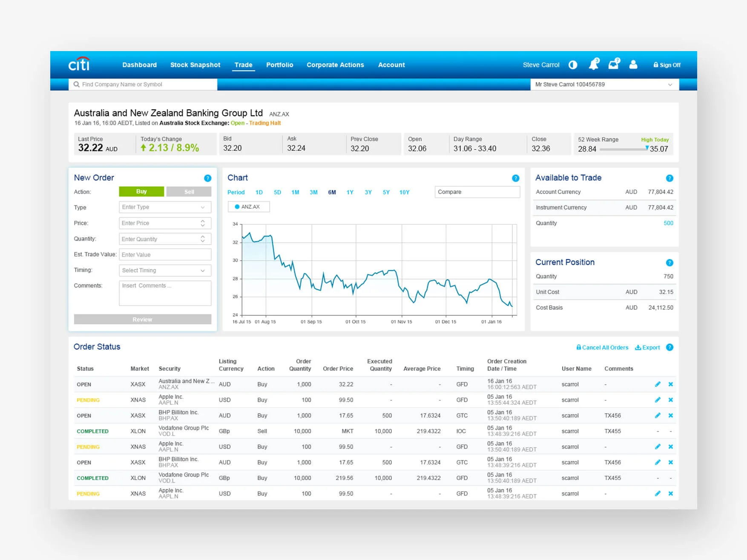This screenshot has width=747, height=560.
Task: Toggle display contrast icon in top bar
Action: [573, 65]
